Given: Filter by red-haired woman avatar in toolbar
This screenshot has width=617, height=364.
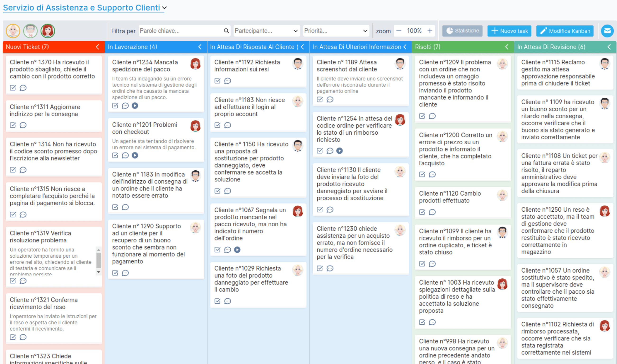Looking at the screenshot, I should point(48,31).
